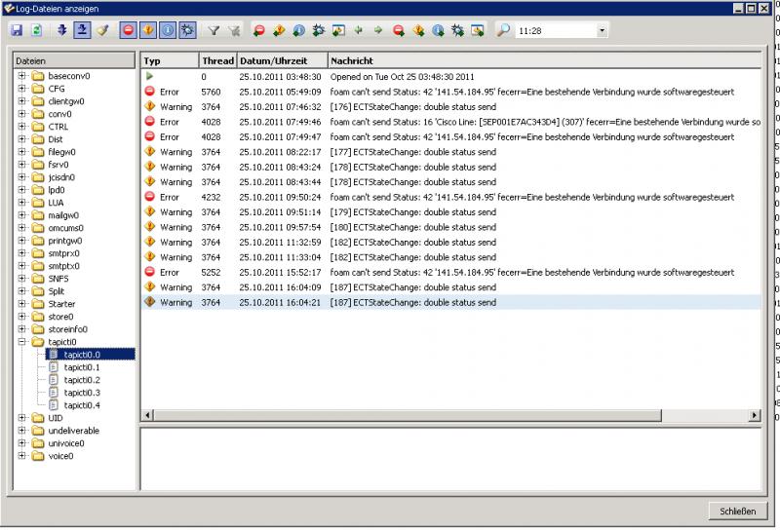Click the green right arrow toolbar icon
Image resolution: width=780 pixels, height=532 pixels.
point(378,31)
